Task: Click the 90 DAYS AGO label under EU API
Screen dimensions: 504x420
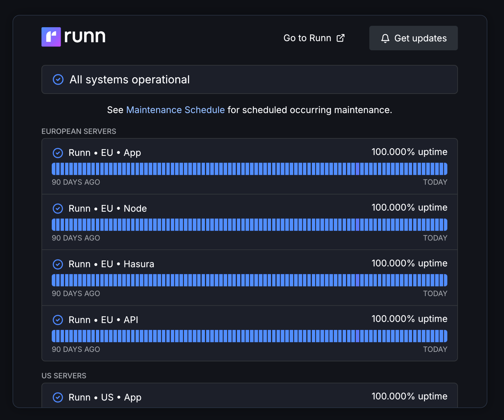Action: (x=76, y=350)
